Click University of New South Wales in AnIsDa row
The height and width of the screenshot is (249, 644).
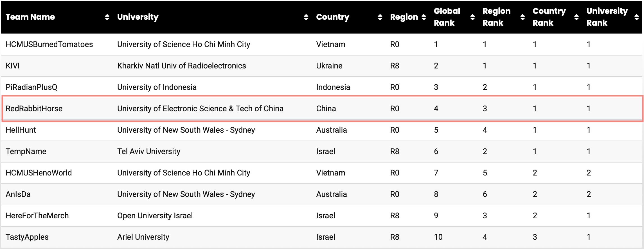point(186,194)
